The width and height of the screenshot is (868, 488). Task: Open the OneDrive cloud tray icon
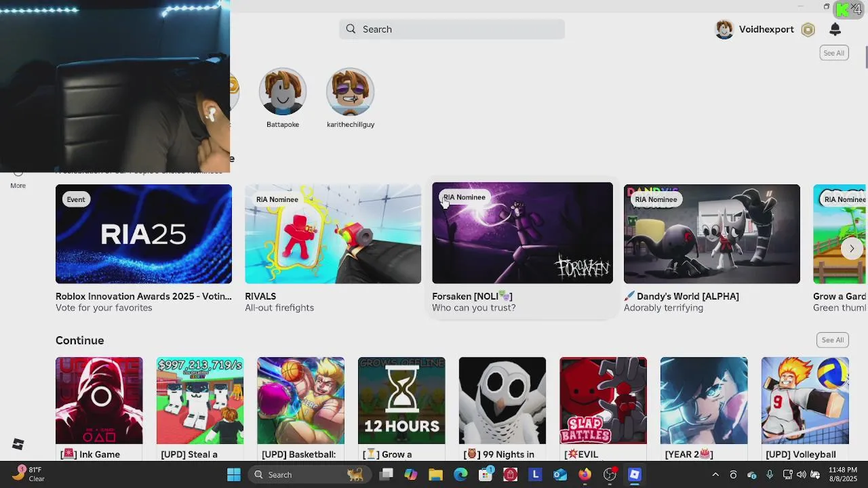(751, 474)
